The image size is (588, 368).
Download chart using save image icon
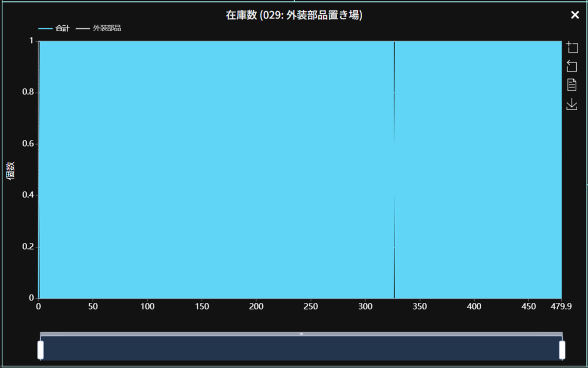[x=572, y=105]
